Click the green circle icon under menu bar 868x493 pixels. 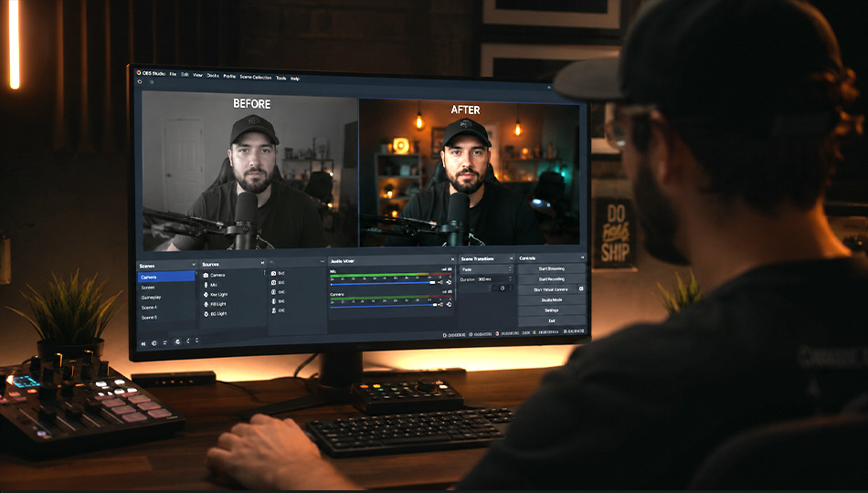(151, 82)
